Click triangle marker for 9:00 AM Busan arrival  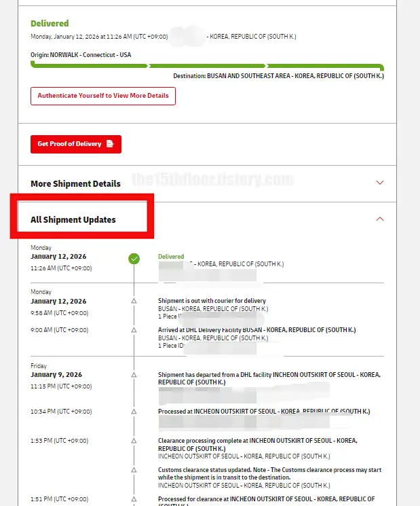pos(134,330)
